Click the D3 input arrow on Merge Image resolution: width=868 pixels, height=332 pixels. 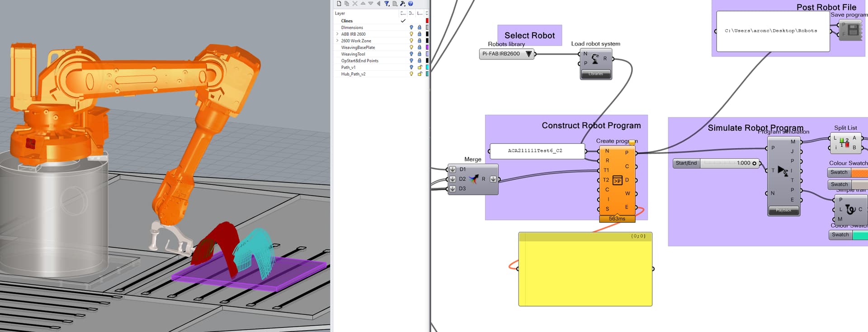coord(453,189)
